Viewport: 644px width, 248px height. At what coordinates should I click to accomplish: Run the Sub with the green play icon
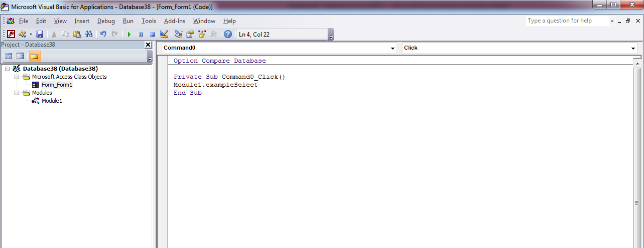(x=129, y=34)
